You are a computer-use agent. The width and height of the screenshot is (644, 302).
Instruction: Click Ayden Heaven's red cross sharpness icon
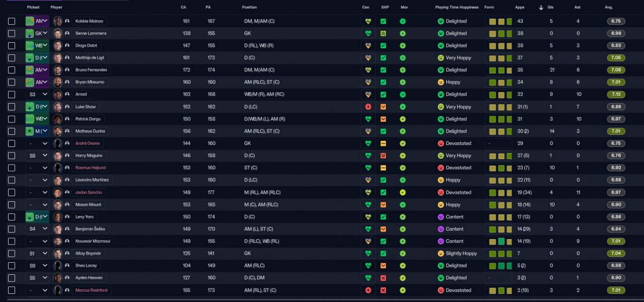[383, 278]
